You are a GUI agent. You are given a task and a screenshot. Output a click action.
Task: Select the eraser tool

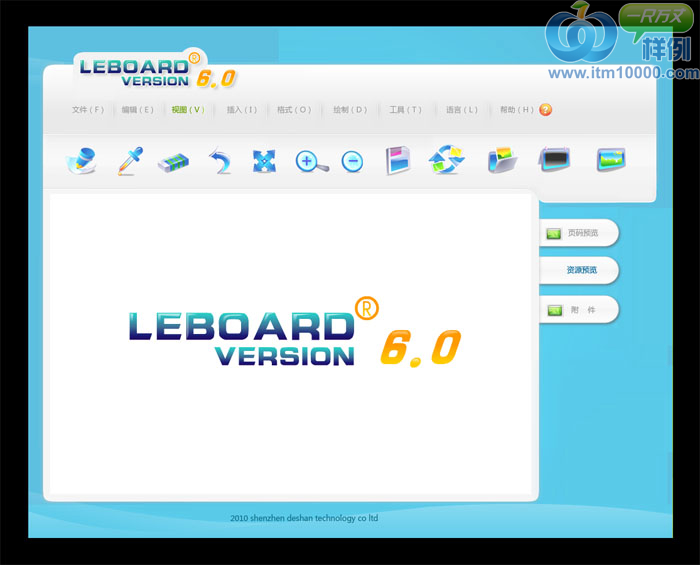click(174, 162)
